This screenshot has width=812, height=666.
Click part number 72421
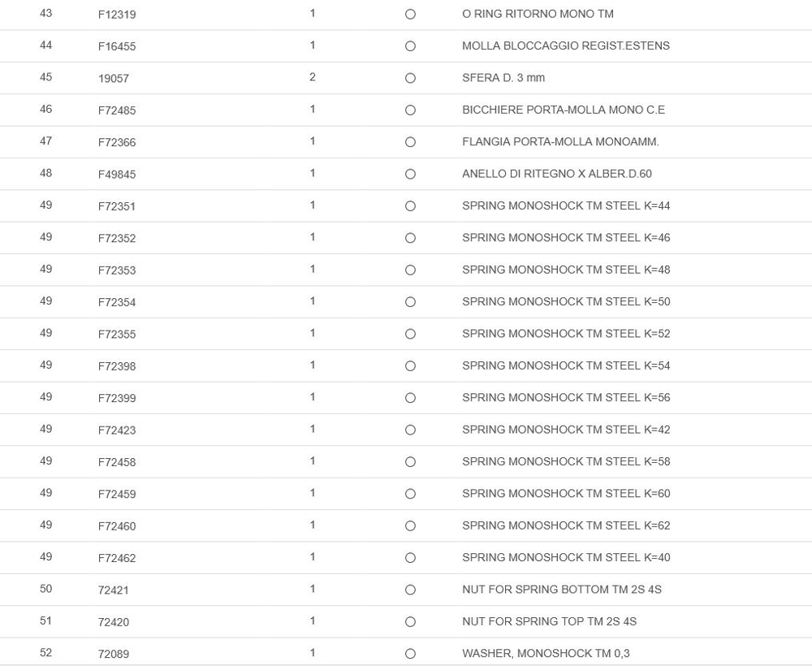[114, 590]
